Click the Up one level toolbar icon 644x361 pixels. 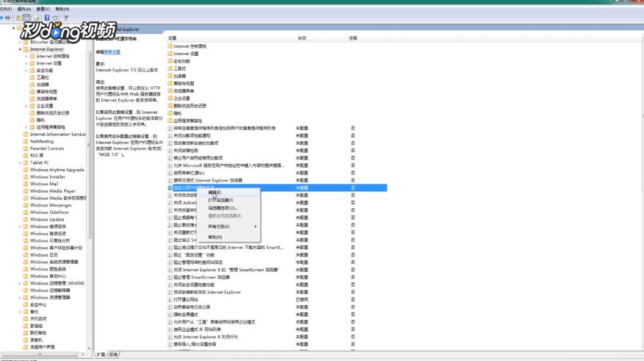pos(18,18)
